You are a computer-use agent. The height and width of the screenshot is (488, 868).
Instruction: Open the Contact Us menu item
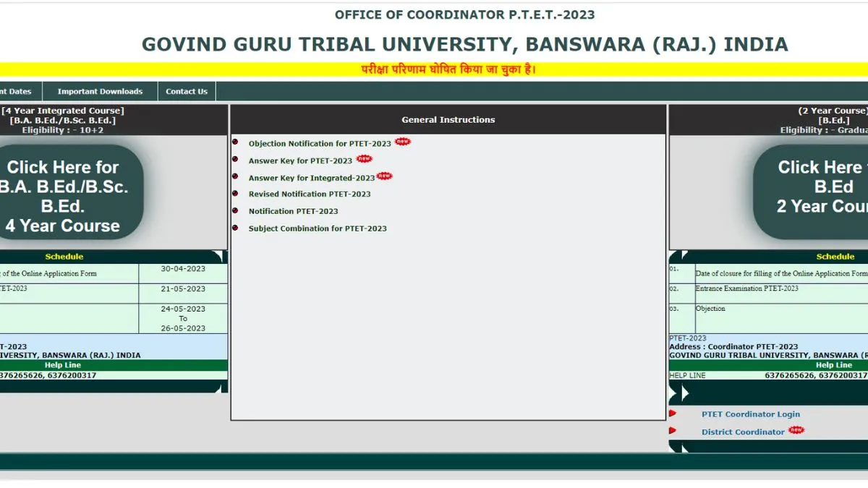coord(186,92)
